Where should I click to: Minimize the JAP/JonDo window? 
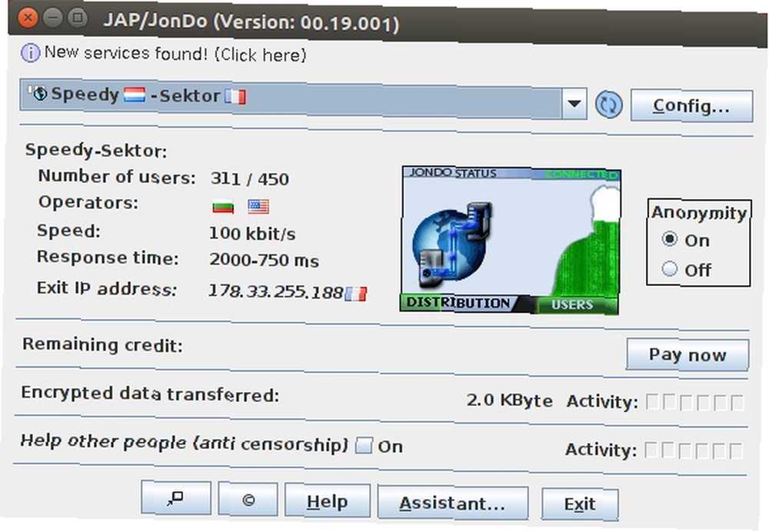coord(52,18)
